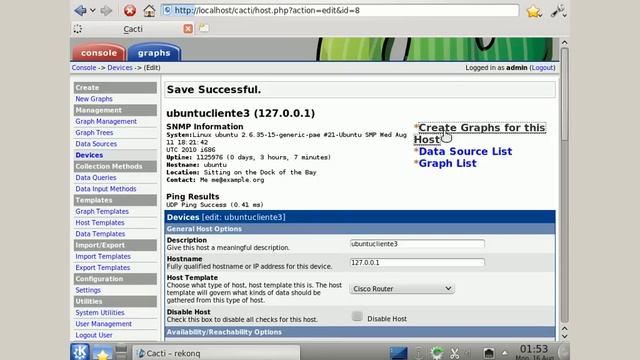Click the URL address bar

click(340, 10)
